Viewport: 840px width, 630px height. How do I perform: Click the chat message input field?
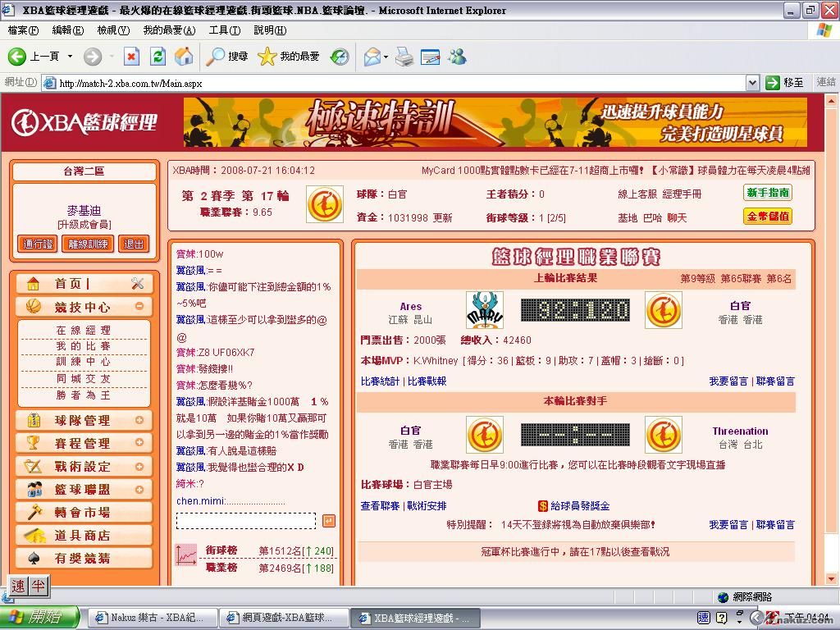245,521
